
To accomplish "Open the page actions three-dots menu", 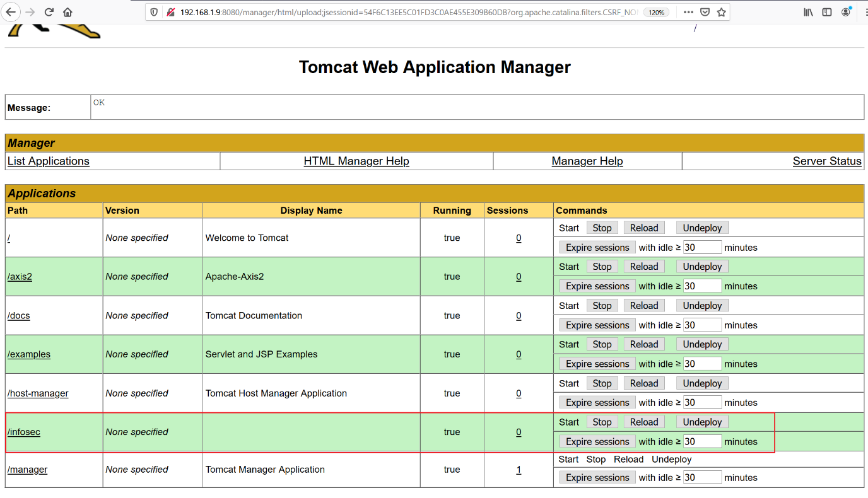I will [x=688, y=12].
